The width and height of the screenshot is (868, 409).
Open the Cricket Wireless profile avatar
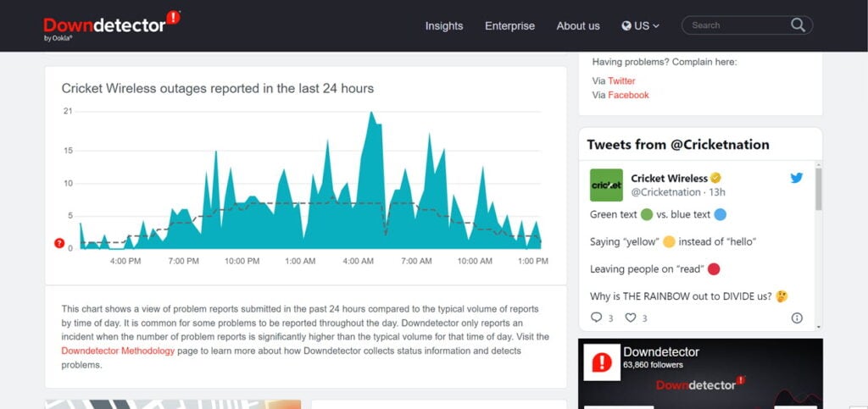coord(606,185)
